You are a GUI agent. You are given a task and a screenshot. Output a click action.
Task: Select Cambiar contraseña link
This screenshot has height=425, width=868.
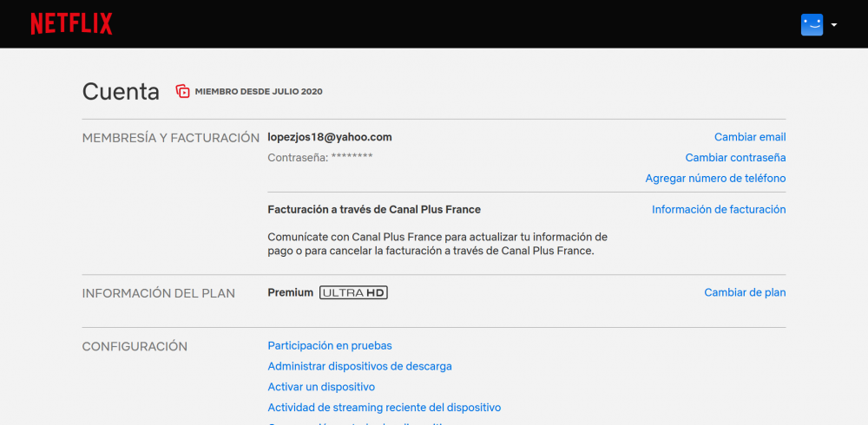coord(735,158)
